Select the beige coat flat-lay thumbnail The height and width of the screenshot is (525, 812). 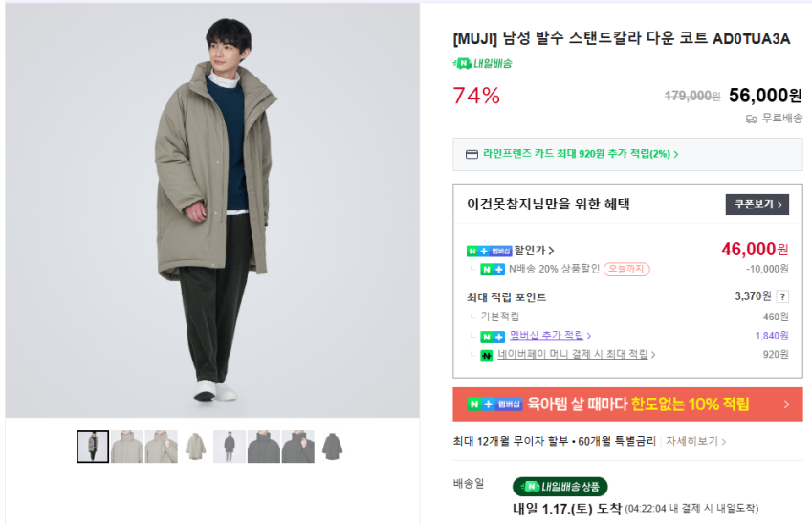pyautogui.click(x=195, y=447)
